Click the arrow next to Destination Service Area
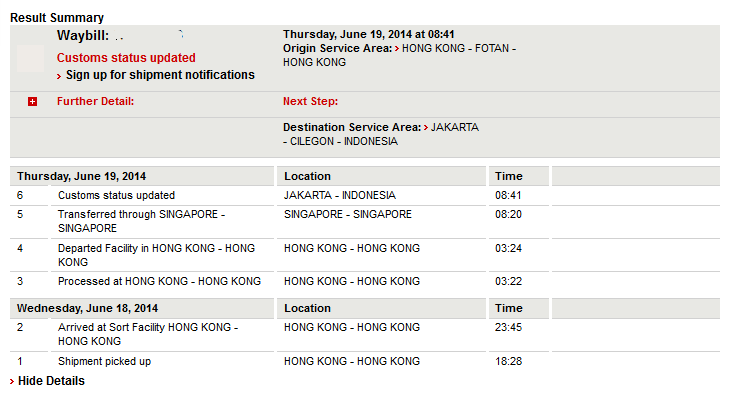750x414 pixels. click(426, 128)
